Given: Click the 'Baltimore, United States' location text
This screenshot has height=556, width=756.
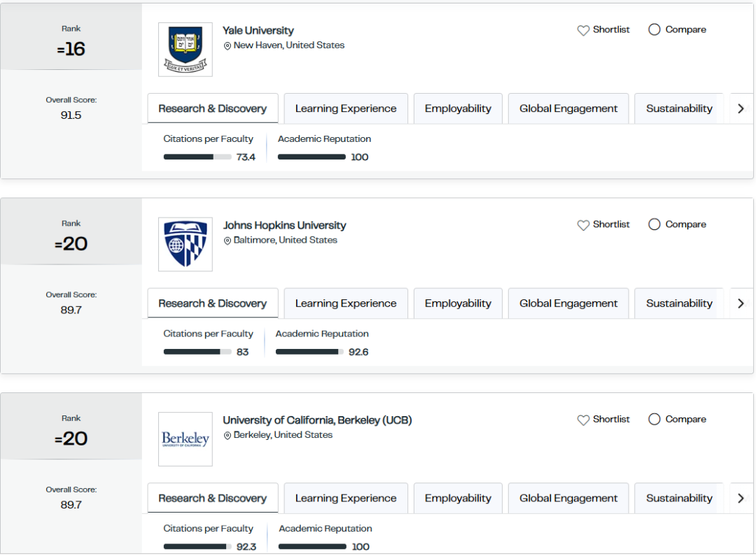Looking at the screenshot, I should [x=286, y=240].
